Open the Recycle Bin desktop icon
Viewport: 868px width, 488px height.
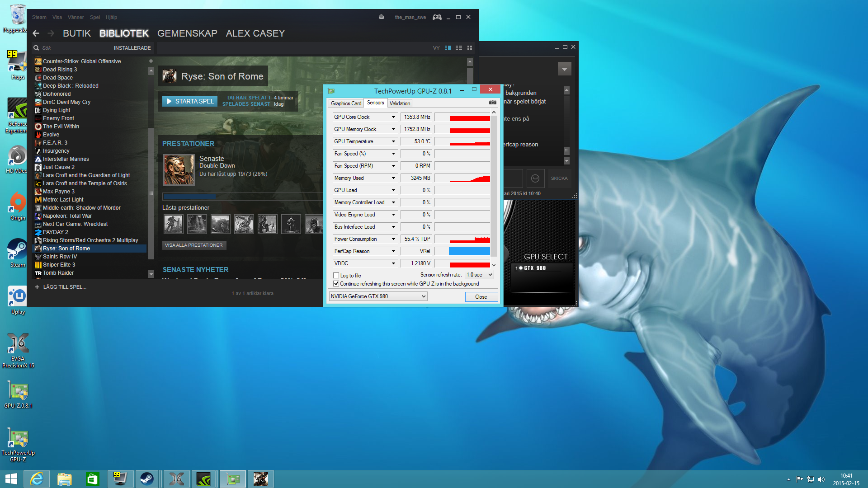click(x=18, y=18)
